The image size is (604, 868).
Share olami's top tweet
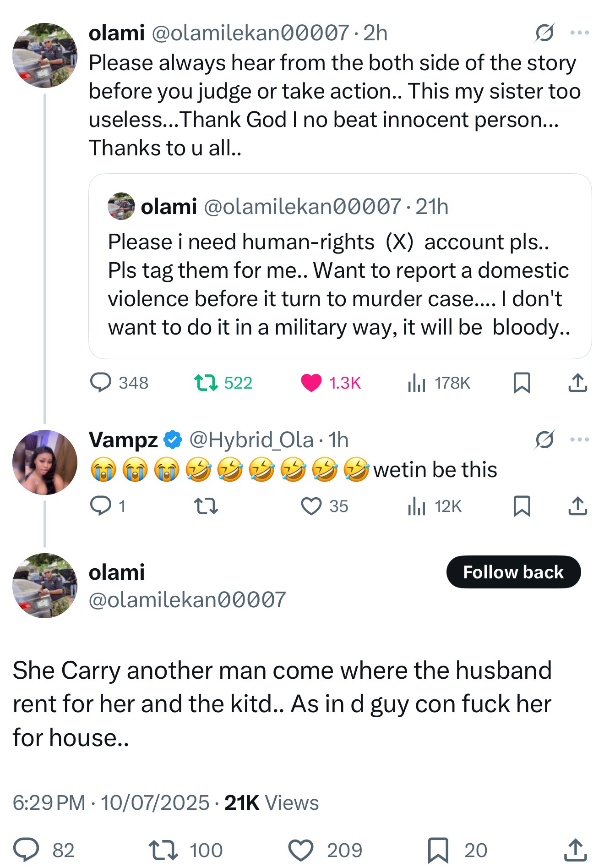(x=577, y=383)
